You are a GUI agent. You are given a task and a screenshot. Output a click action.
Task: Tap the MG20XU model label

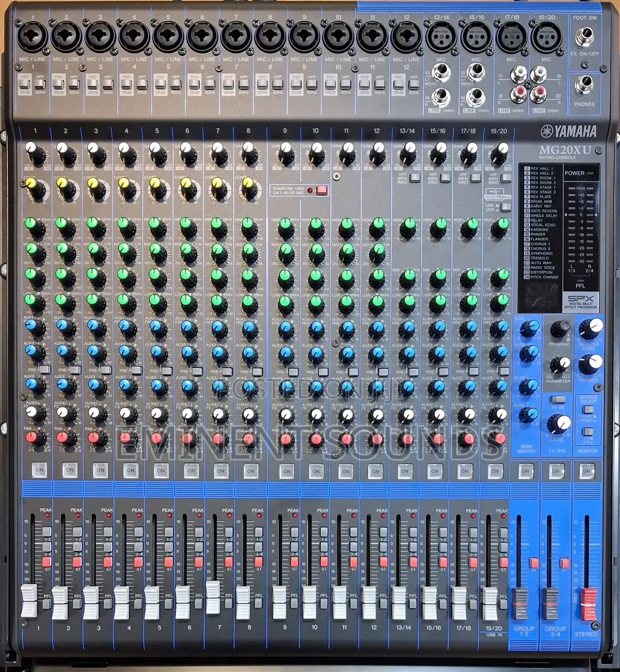[x=565, y=150]
